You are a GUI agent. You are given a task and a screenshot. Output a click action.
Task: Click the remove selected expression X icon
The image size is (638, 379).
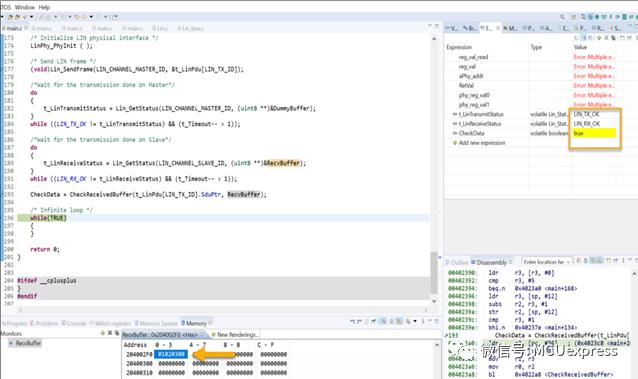[x=606, y=38]
